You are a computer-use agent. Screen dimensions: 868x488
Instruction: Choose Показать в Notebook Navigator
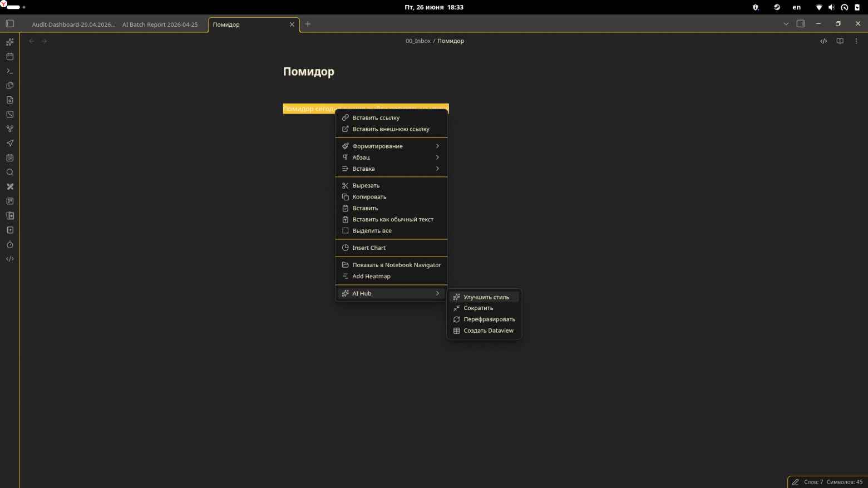pyautogui.click(x=391, y=265)
